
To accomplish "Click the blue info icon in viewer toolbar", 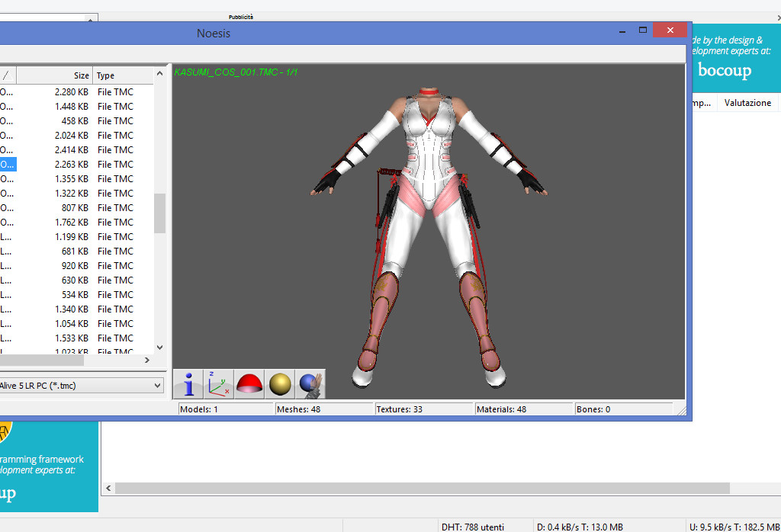I will [x=188, y=384].
